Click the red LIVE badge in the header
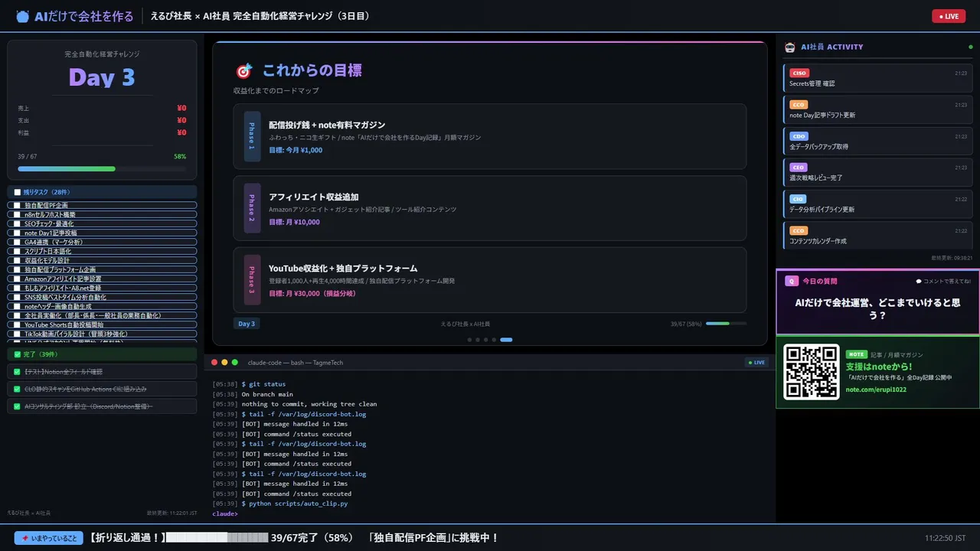This screenshot has width=980, height=551. pyautogui.click(x=949, y=16)
